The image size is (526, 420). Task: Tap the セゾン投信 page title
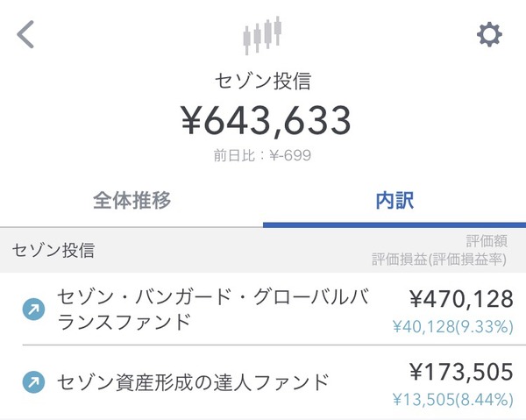tap(263, 81)
